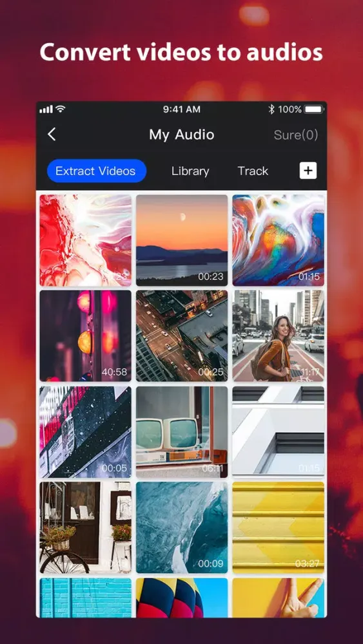Tap the back arrow icon

[52, 135]
